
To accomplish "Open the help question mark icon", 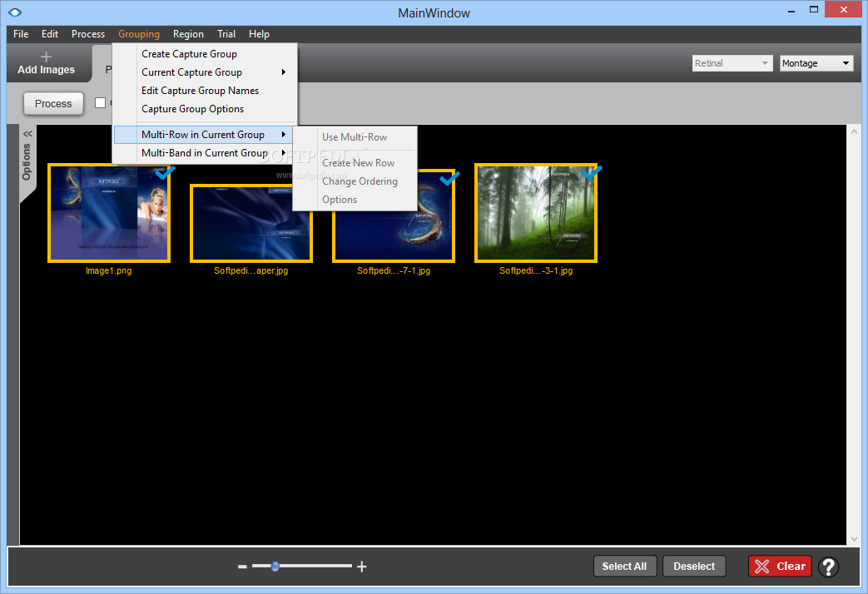I will [829, 567].
